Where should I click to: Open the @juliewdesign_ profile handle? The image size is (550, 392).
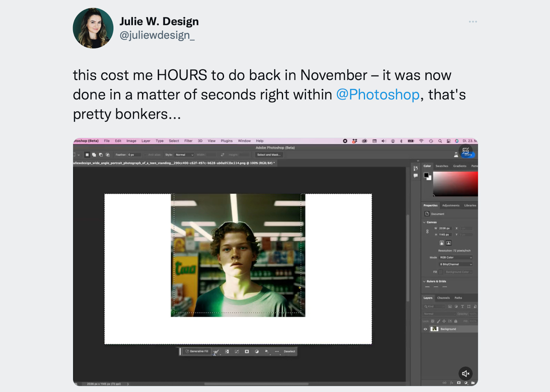coord(157,35)
